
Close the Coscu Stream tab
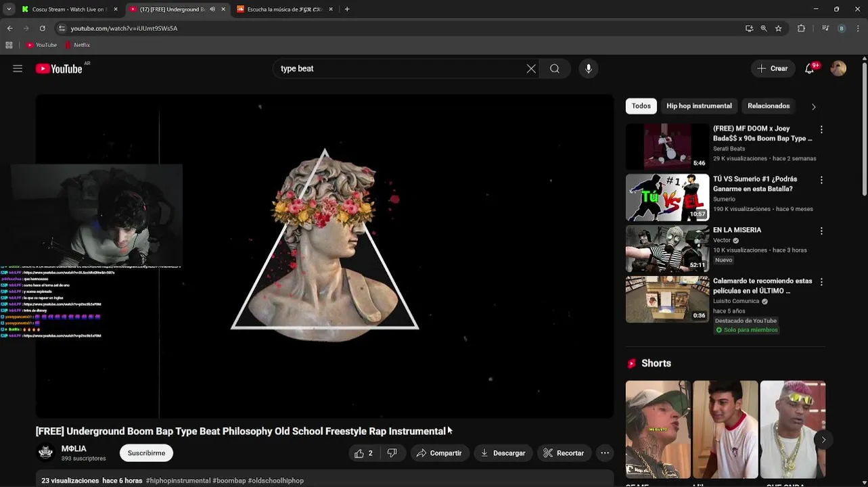[116, 9]
